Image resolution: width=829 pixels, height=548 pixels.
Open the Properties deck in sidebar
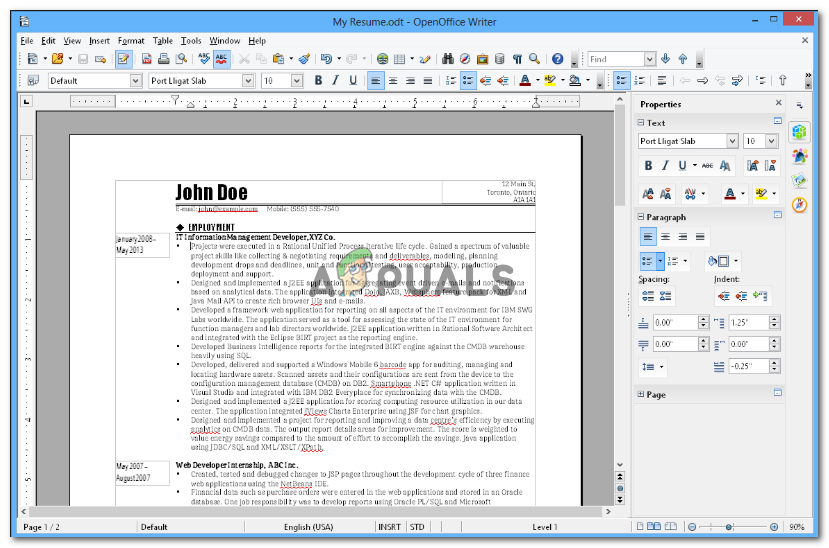(799, 132)
